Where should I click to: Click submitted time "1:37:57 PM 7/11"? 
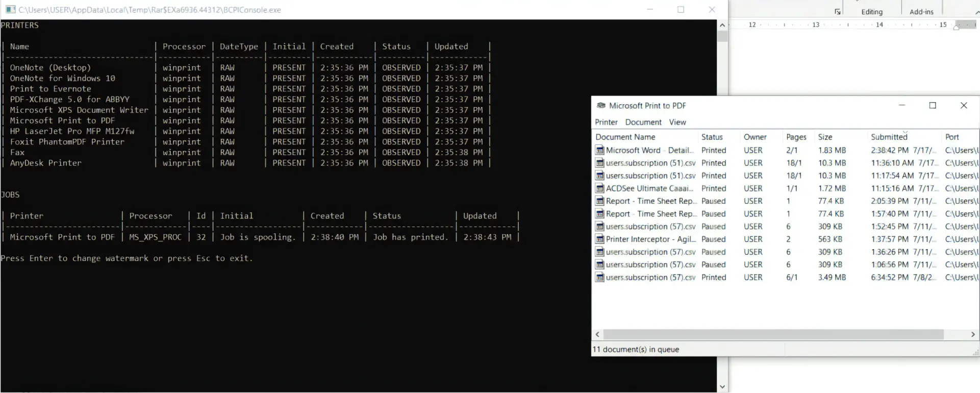point(904,239)
